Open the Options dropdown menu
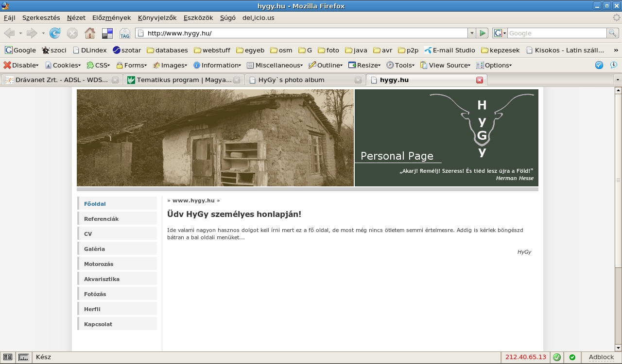This screenshot has height=364, width=622. [494, 65]
